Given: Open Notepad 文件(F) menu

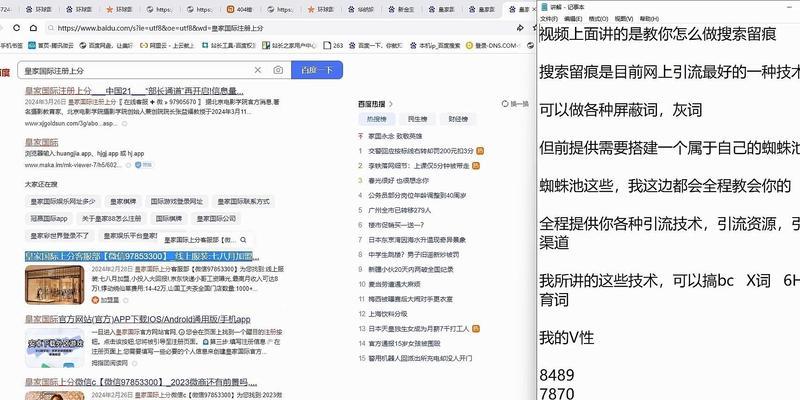Looking at the screenshot, I should click(549, 19).
